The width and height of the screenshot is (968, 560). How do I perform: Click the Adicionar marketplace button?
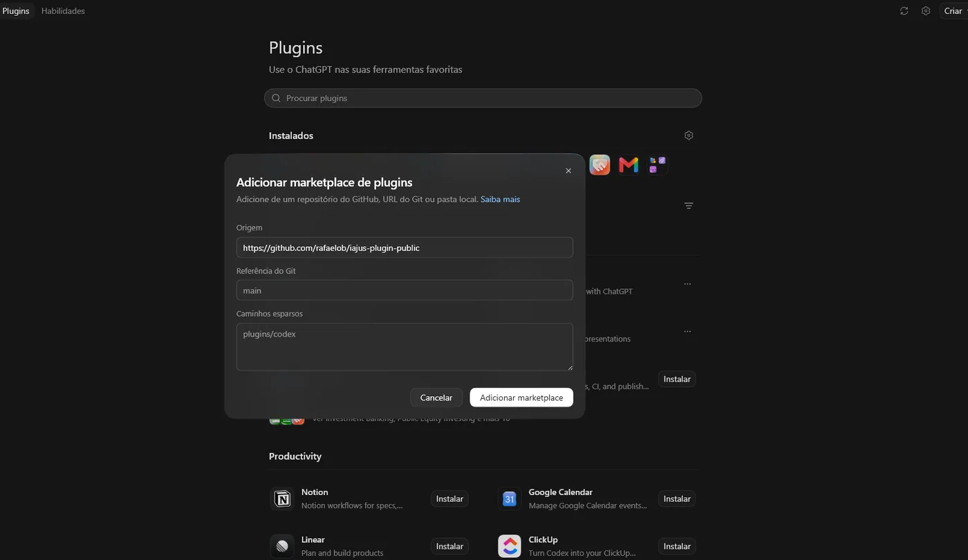521,398
